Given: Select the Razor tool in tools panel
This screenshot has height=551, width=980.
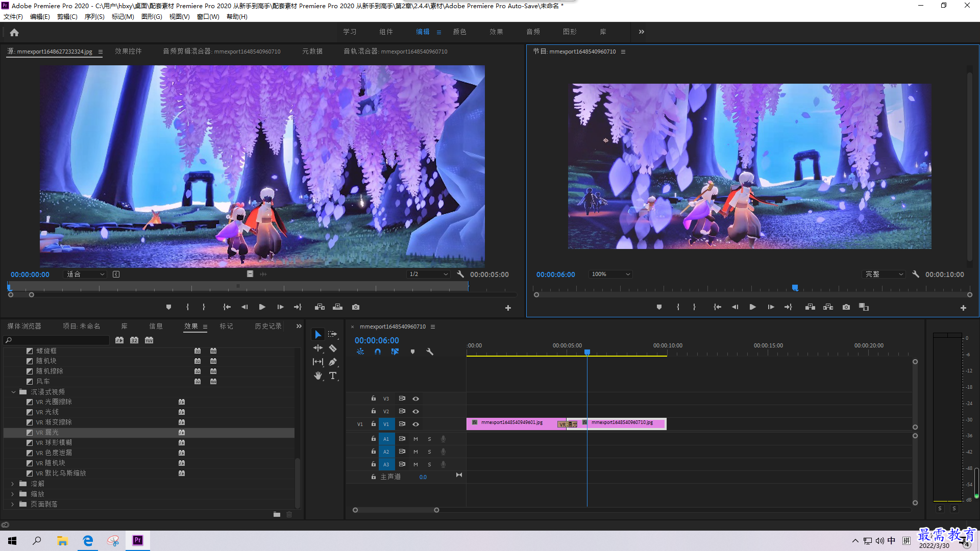Looking at the screenshot, I should [333, 348].
